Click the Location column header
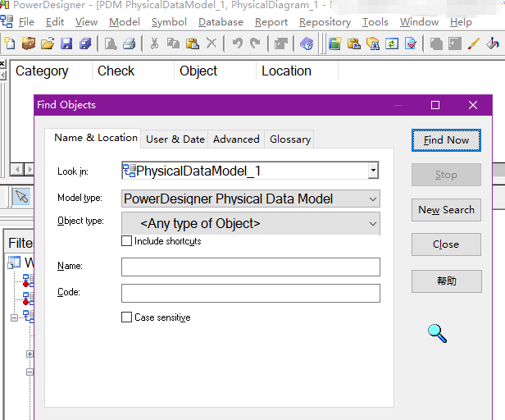 [x=298, y=71]
